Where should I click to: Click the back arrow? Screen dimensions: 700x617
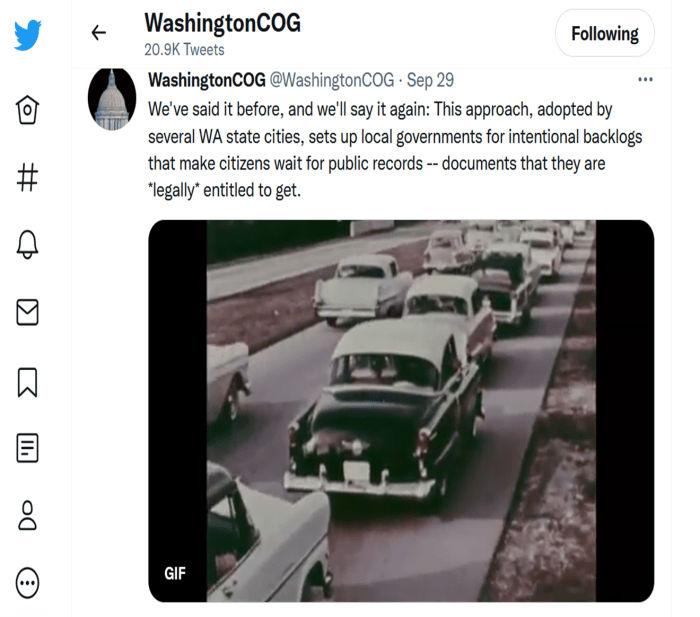tap(98, 33)
